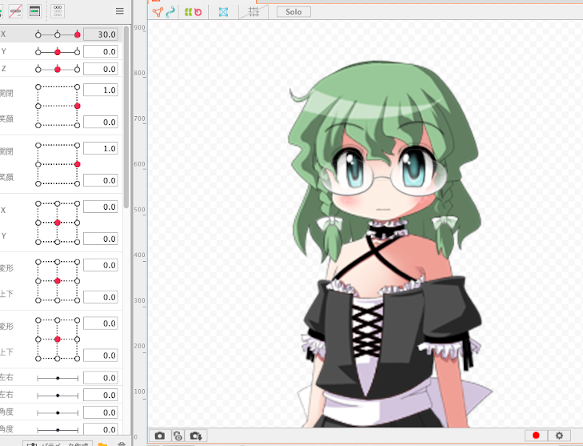Click the upper 左右 value field
The width and height of the screenshot is (583, 446).
point(101,378)
